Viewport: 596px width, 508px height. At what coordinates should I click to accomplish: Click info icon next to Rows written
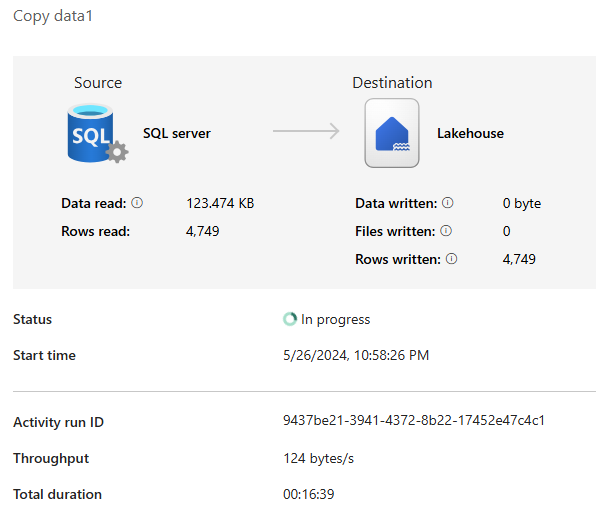pos(451,259)
